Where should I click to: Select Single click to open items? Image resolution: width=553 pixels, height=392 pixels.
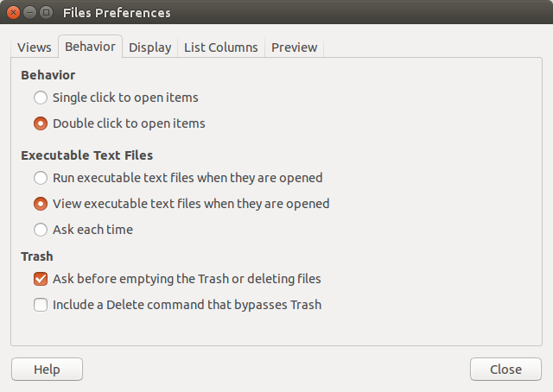pos(41,98)
